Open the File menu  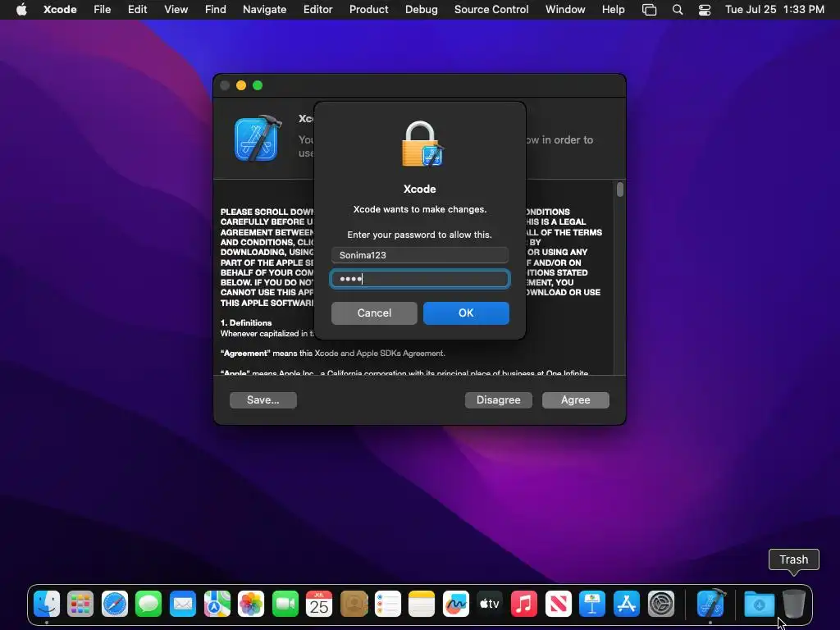tap(102, 10)
